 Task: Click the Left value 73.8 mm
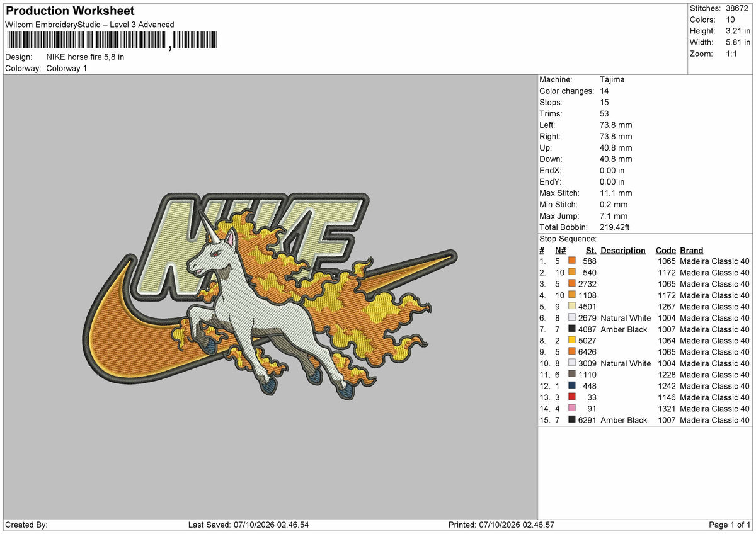(616, 125)
